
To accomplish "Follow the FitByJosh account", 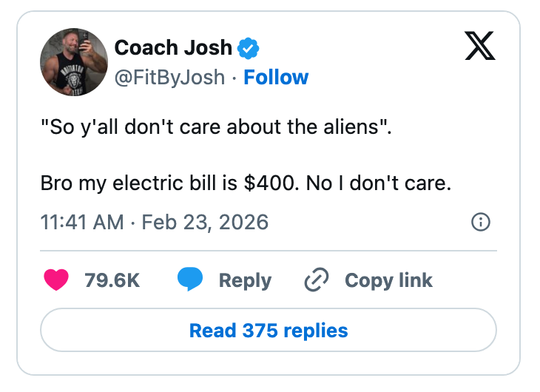I will [x=276, y=77].
